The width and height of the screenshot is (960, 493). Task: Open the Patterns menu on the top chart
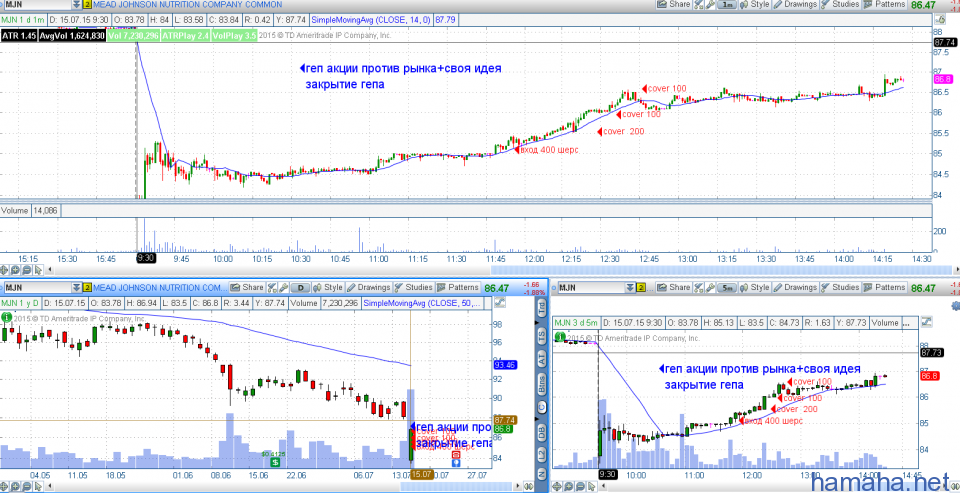(x=885, y=4)
